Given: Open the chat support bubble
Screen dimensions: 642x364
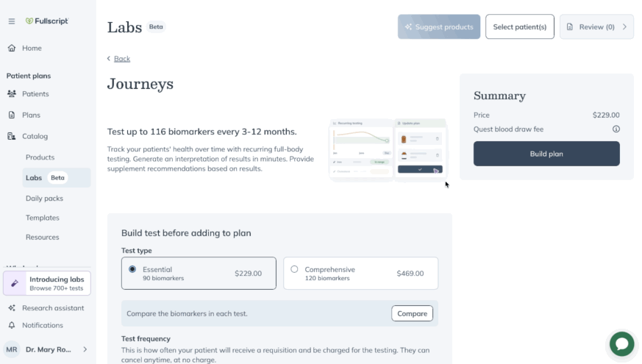Looking at the screenshot, I should [x=621, y=343].
